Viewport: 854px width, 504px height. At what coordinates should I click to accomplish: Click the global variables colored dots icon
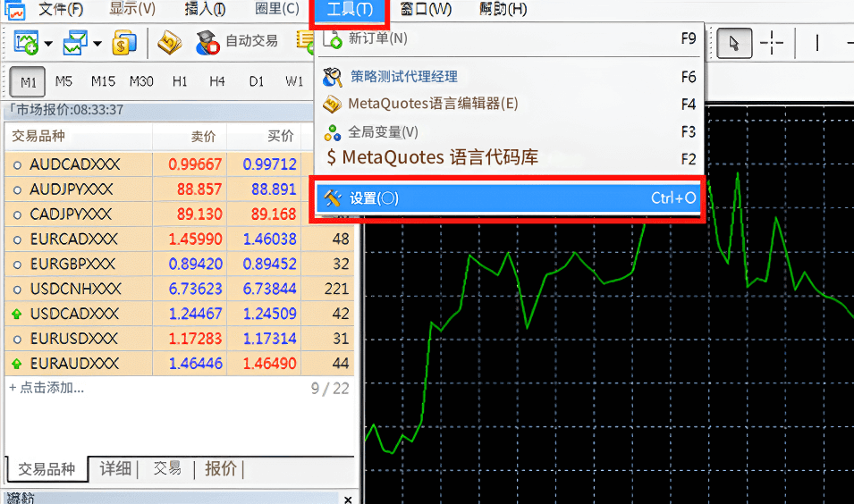(333, 132)
